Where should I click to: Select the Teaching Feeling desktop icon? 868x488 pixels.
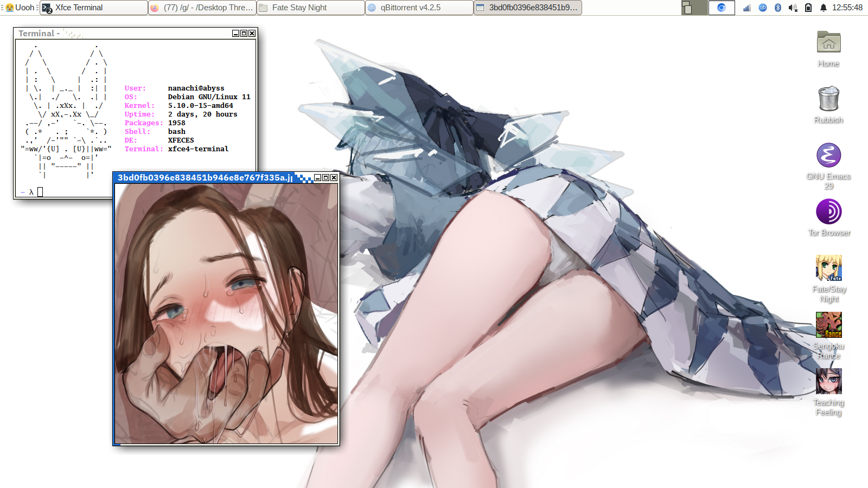829,393
